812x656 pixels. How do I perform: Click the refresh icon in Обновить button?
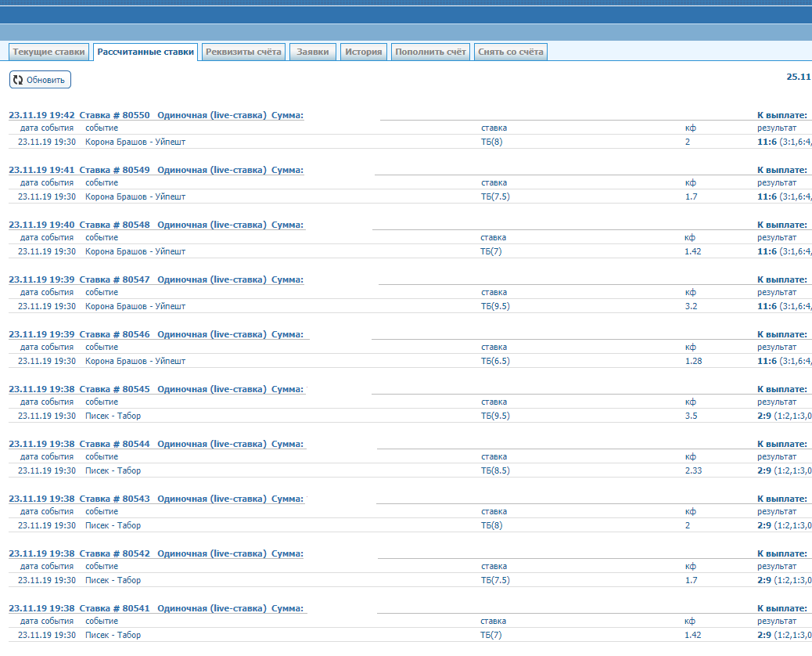point(18,80)
